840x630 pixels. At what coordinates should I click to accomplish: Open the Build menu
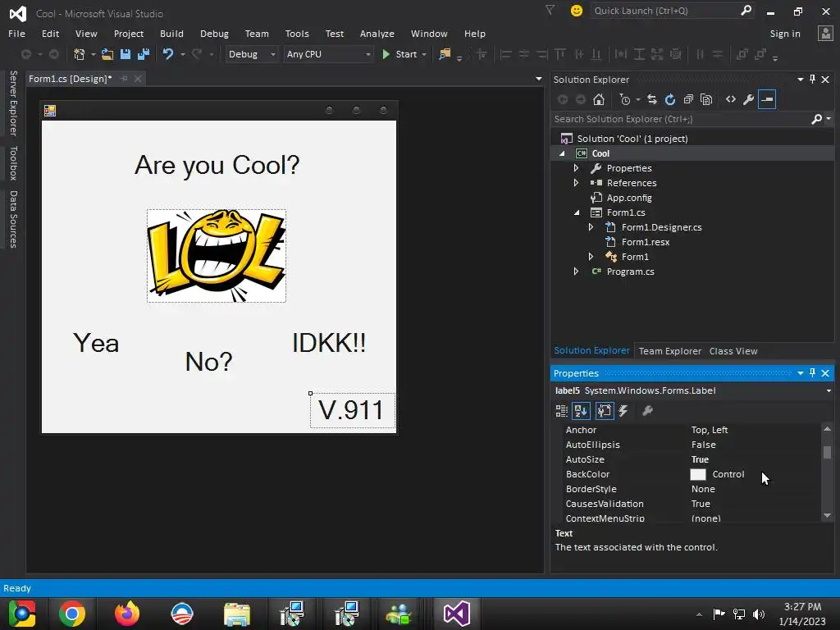pyautogui.click(x=171, y=33)
